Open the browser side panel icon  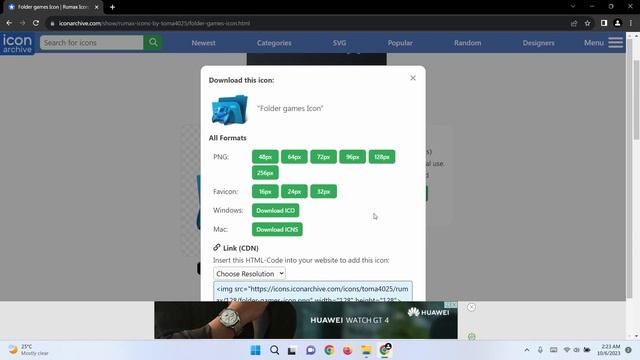(604, 23)
